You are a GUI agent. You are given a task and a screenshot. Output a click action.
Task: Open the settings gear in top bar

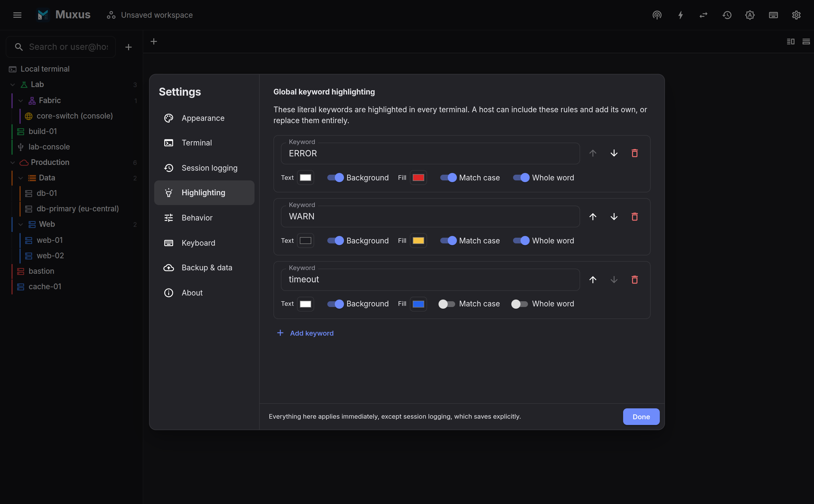(796, 15)
